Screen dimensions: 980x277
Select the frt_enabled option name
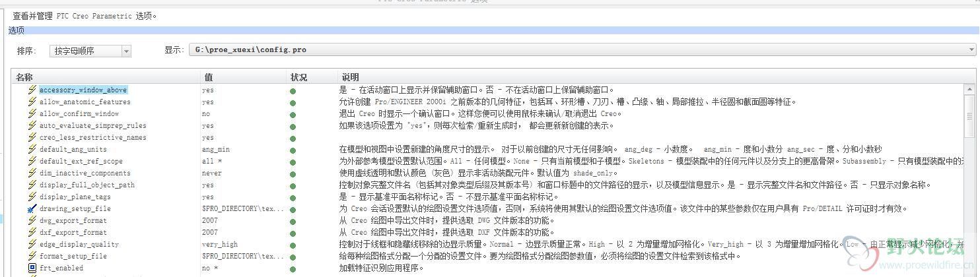coord(61,268)
